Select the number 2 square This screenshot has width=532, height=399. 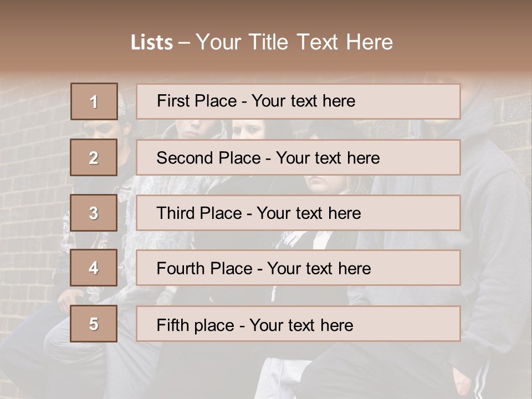click(94, 157)
